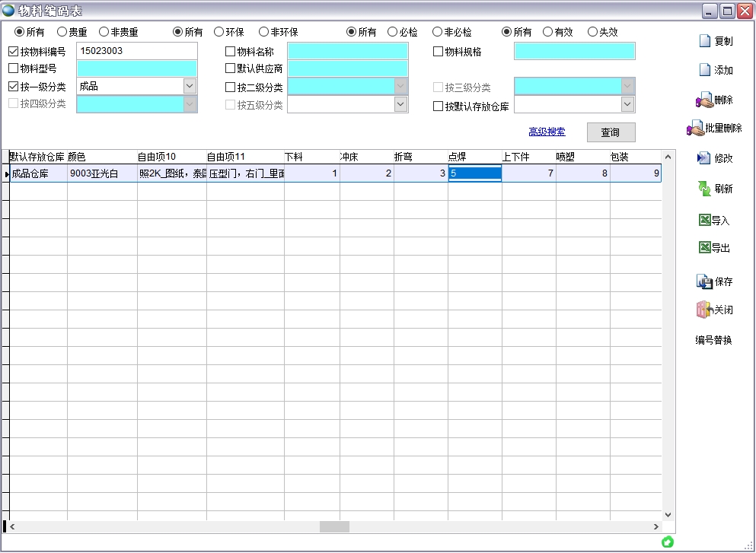Screen dimensions: 756x553
Task: Expand the 按二级分类 dropdown list
Action: tap(400, 87)
